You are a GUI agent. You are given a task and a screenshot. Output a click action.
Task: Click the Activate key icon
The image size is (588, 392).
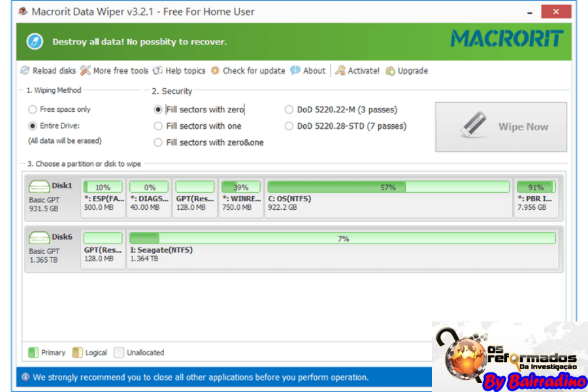340,71
